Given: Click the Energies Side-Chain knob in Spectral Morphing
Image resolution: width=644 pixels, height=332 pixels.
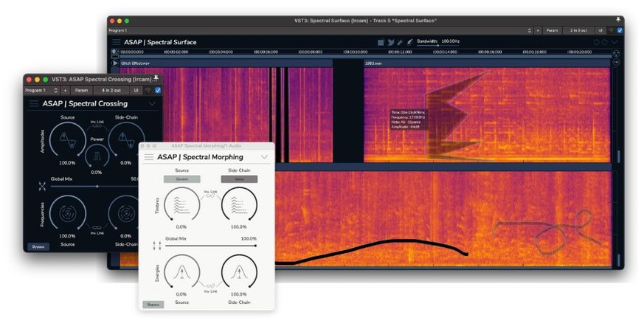Looking at the screenshot, I should (240, 272).
